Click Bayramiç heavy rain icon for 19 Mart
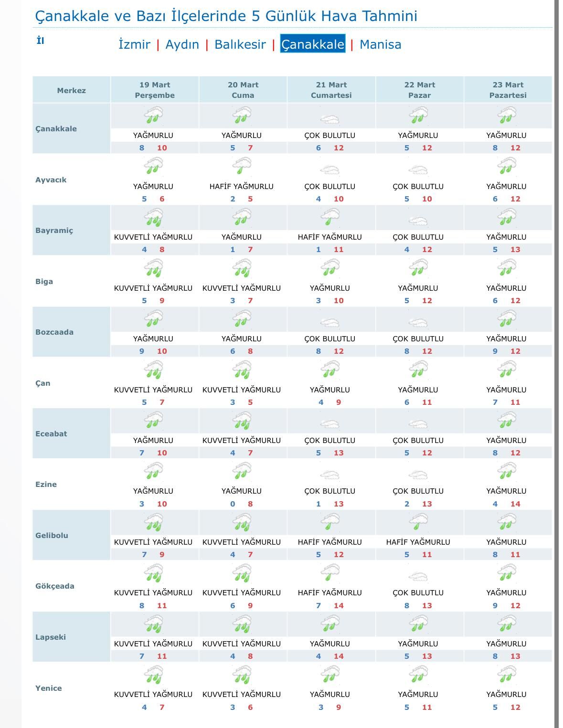Screen dimensions: 563x728 (x=153, y=217)
